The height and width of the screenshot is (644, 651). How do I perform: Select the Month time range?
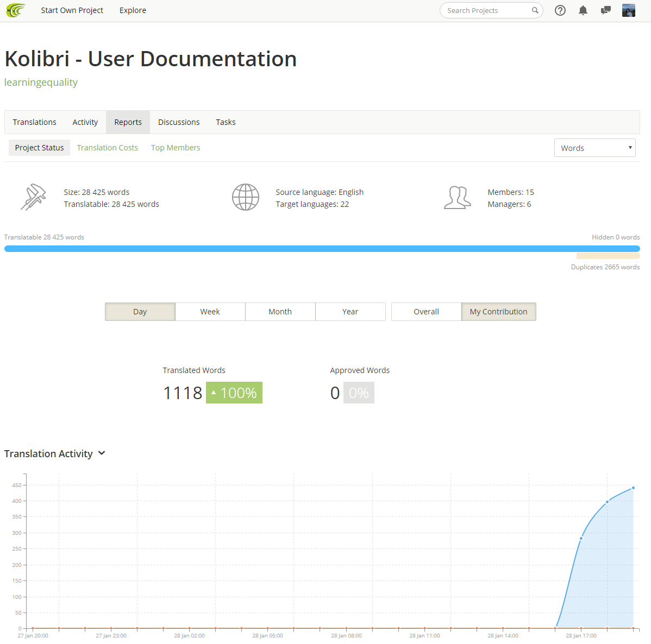pyautogui.click(x=280, y=312)
